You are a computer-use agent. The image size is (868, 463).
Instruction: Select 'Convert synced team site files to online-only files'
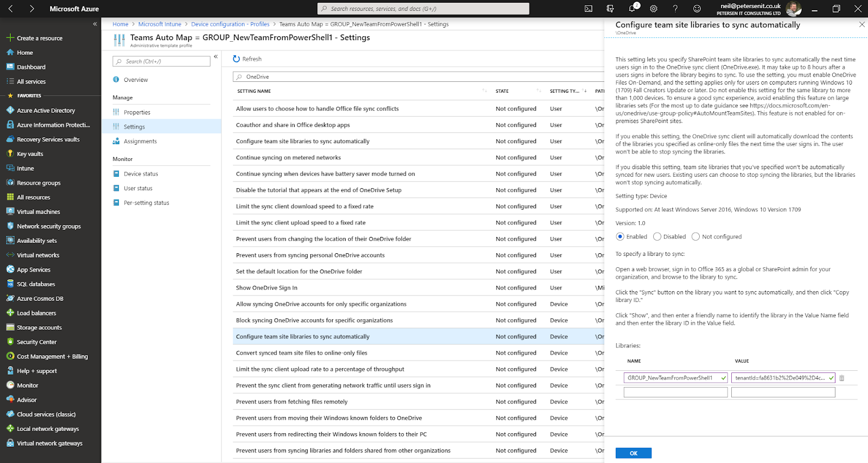click(418, 352)
